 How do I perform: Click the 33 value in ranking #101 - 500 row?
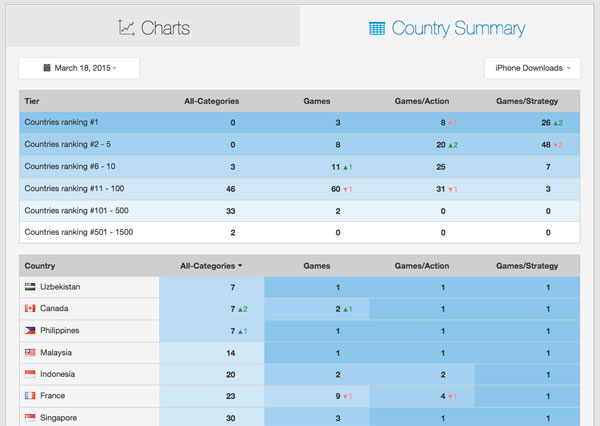pos(230,211)
